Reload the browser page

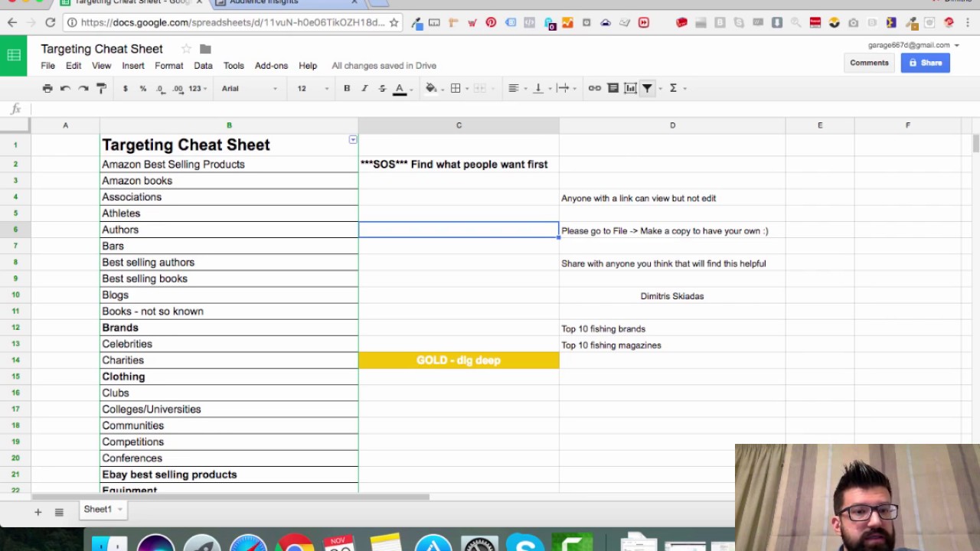click(51, 23)
